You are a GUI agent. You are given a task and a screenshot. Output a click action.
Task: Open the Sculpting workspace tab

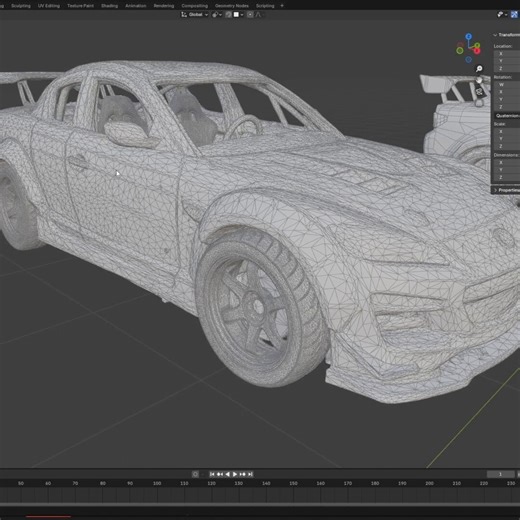point(21,6)
